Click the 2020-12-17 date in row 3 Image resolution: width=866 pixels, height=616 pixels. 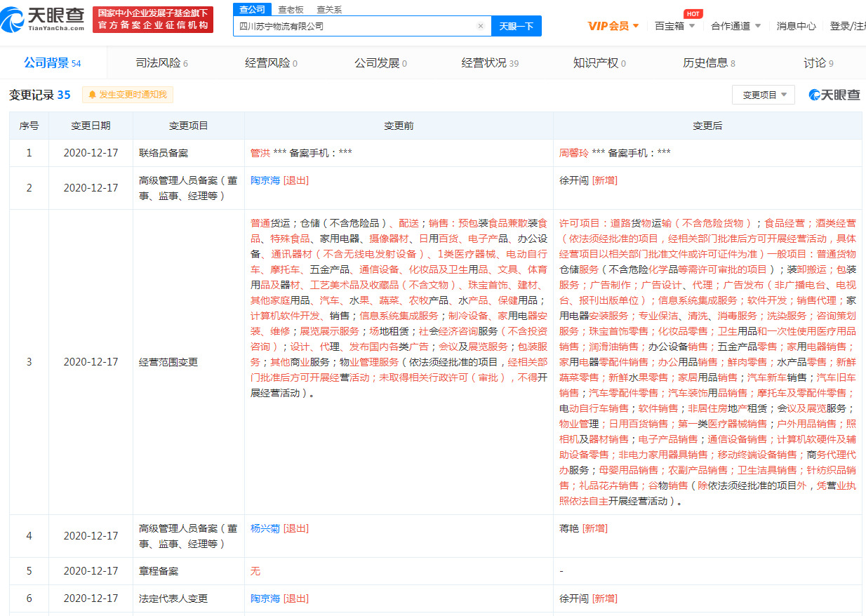tap(91, 362)
